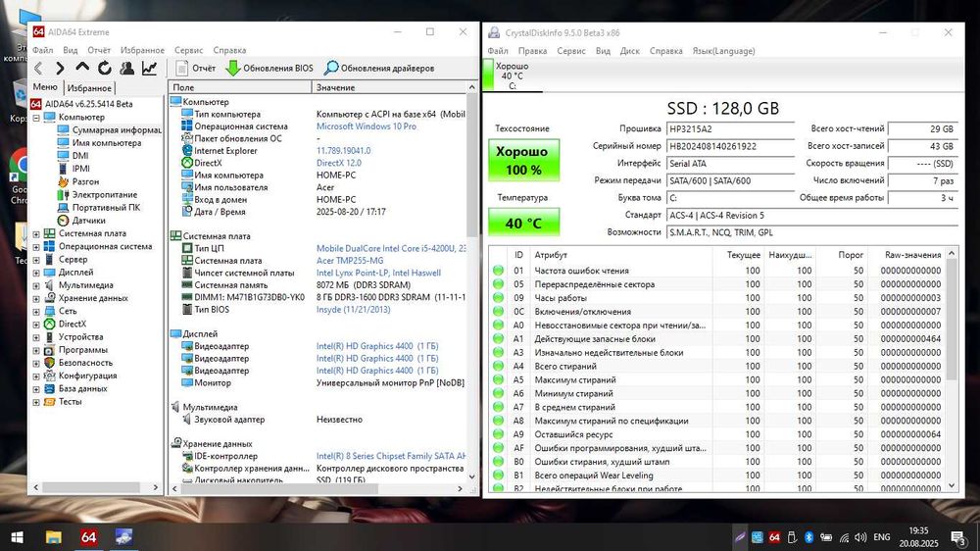Open the notification center icon
980x551 pixels.
pos(958,538)
